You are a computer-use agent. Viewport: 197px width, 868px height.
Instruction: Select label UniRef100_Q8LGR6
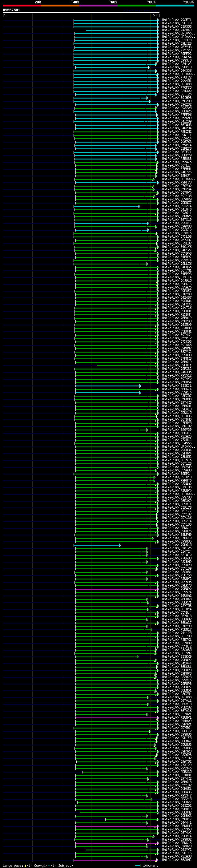176,111
